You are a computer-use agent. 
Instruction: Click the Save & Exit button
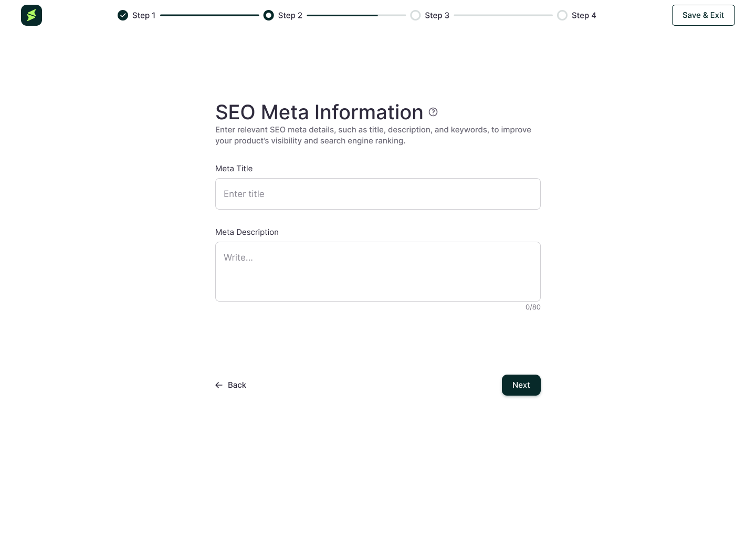tap(703, 15)
